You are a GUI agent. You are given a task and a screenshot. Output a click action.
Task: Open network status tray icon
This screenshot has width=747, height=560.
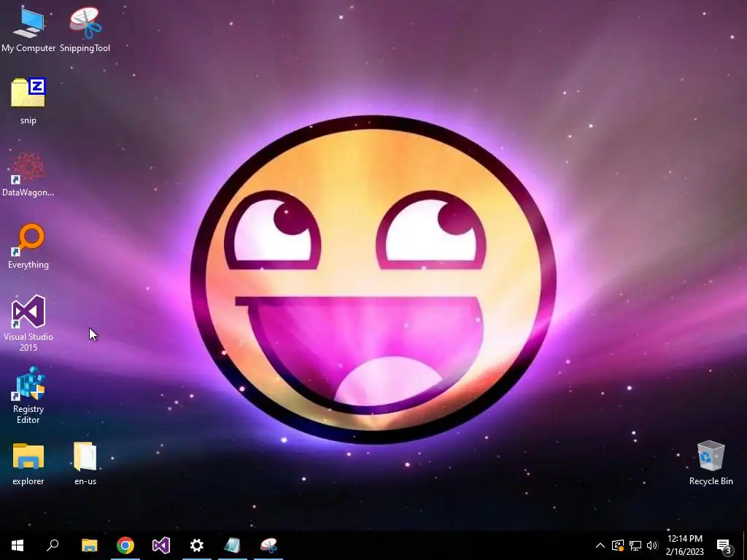tap(635, 545)
